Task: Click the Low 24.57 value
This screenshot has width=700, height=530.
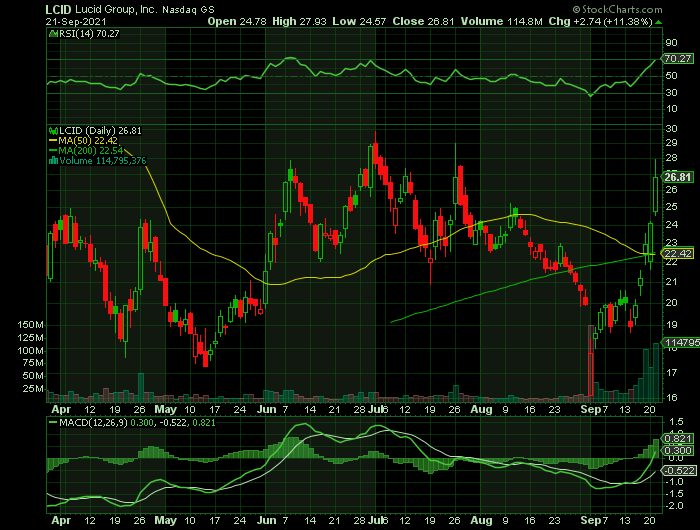Action: coord(359,21)
